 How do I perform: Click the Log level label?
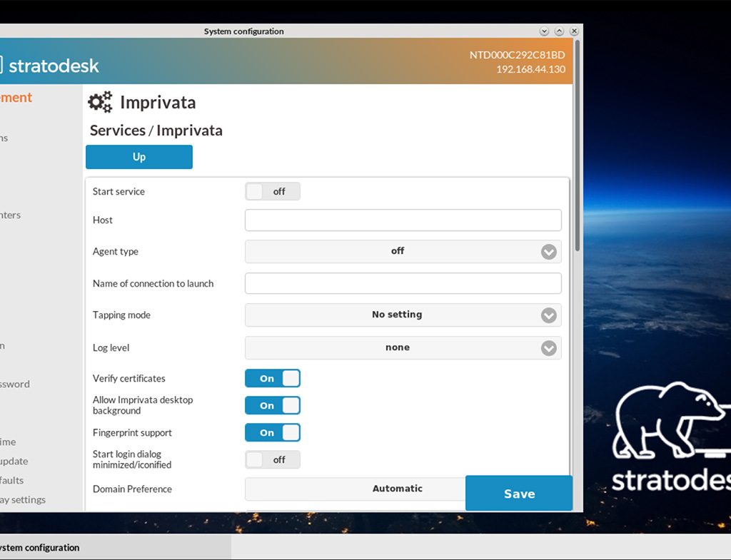tap(111, 348)
